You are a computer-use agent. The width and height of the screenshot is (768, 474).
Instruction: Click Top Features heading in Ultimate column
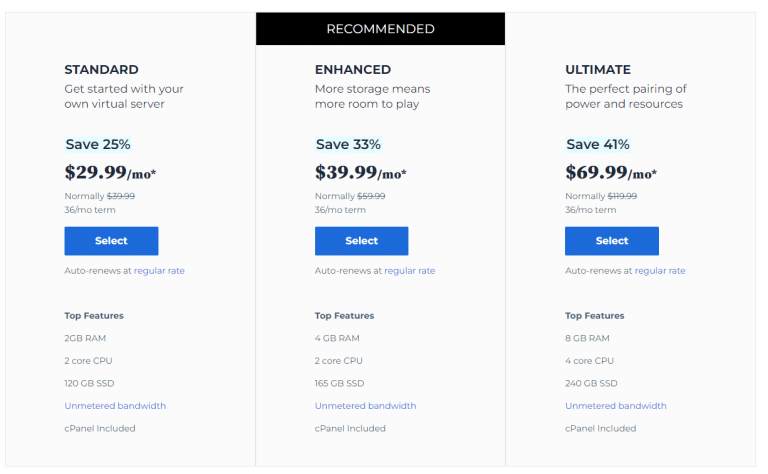(x=595, y=316)
